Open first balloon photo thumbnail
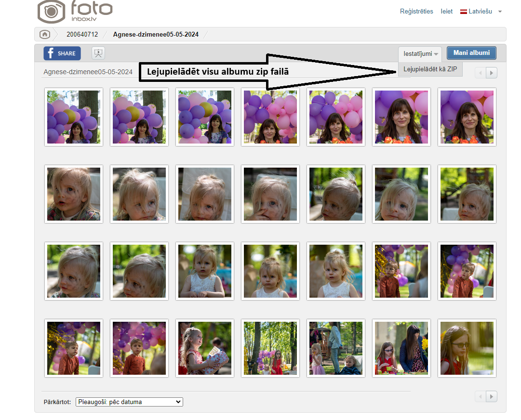The width and height of the screenshot is (521, 420). click(73, 117)
